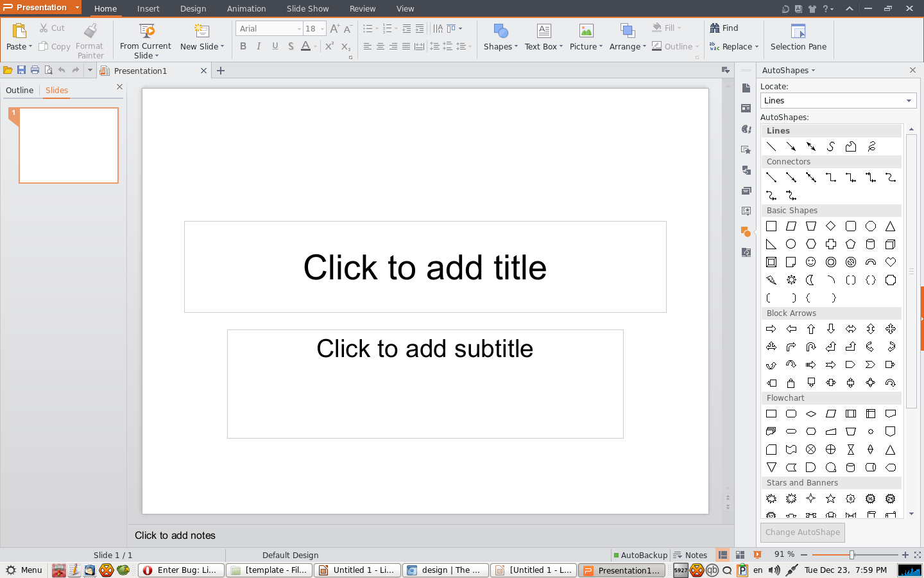924x578 pixels.
Task: Click the Notes button in status bar
Action: coord(690,555)
